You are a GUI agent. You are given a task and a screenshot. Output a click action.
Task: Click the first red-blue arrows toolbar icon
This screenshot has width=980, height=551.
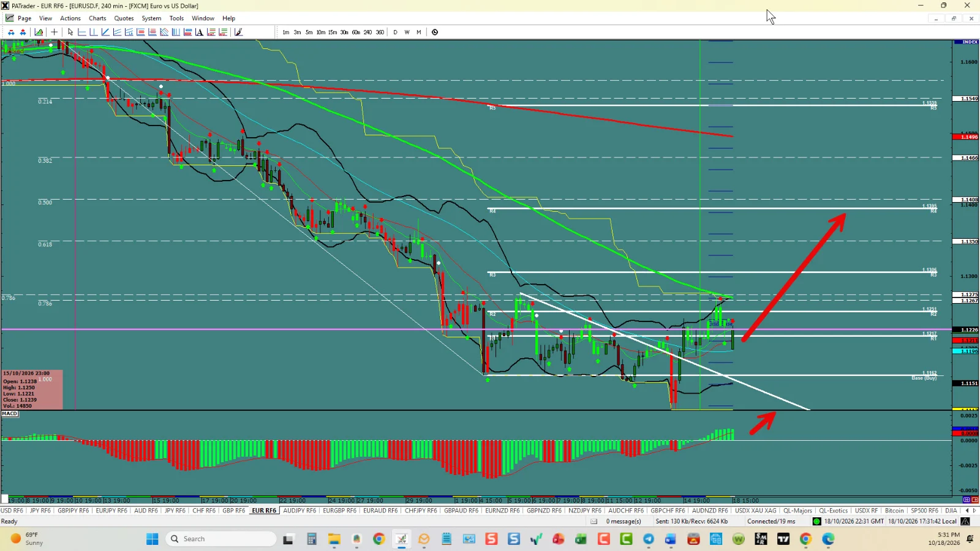click(11, 32)
